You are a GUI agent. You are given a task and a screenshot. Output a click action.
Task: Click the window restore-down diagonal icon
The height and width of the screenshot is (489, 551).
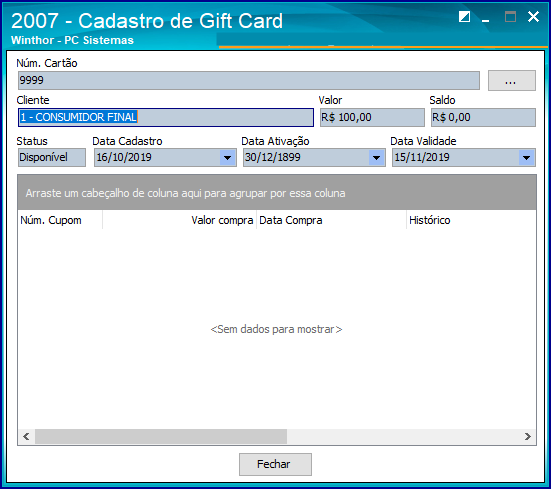coord(464,17)
